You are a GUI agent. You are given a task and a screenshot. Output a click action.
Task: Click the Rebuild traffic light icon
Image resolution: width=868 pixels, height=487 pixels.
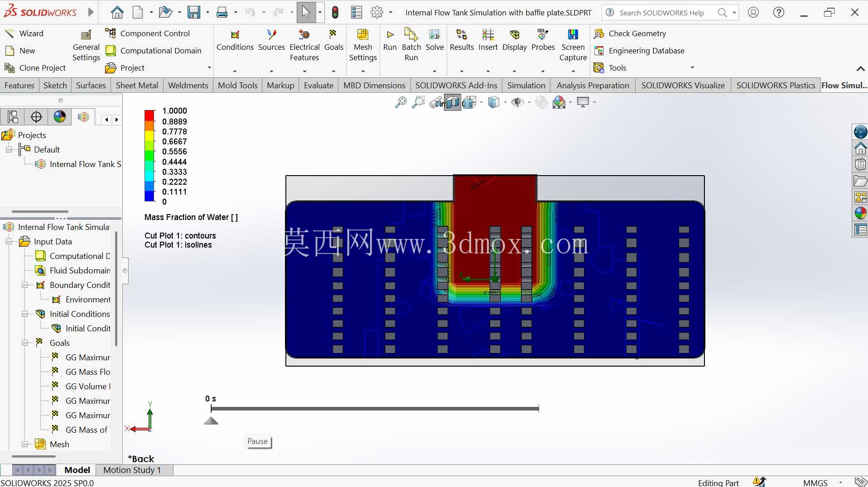(x=335, y=12)
